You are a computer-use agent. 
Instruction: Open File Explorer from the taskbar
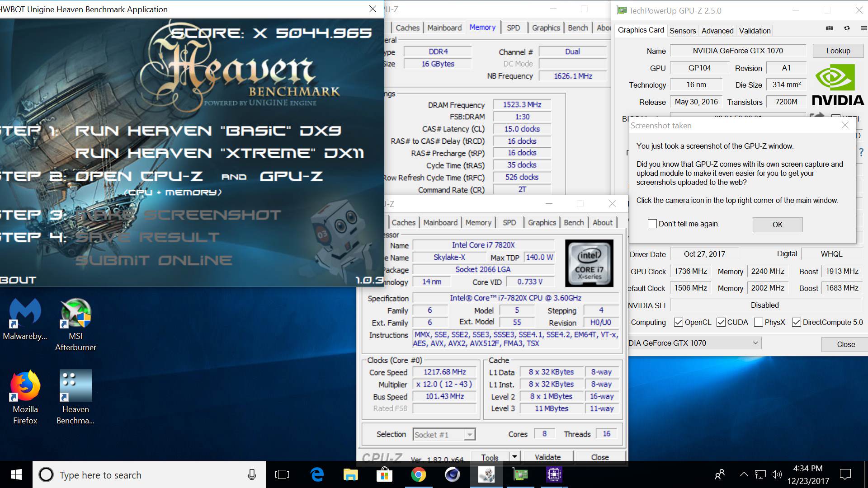[350, 474]
